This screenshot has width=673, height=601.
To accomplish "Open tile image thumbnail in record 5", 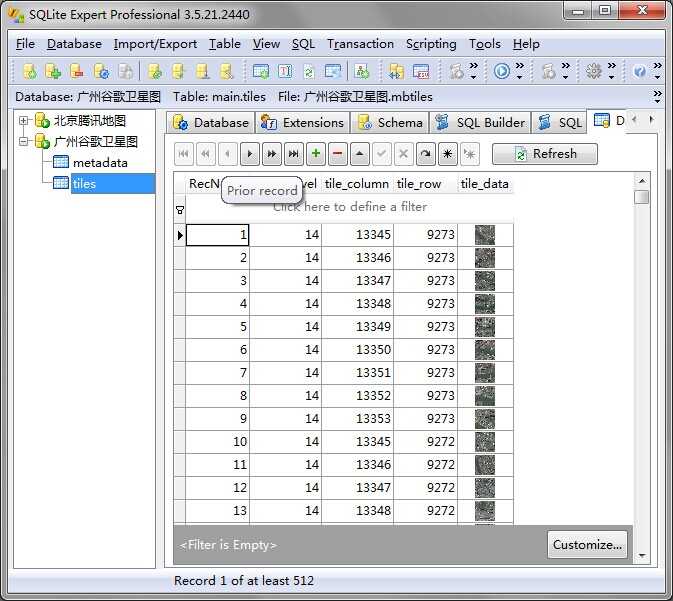I will pos(485,327).
